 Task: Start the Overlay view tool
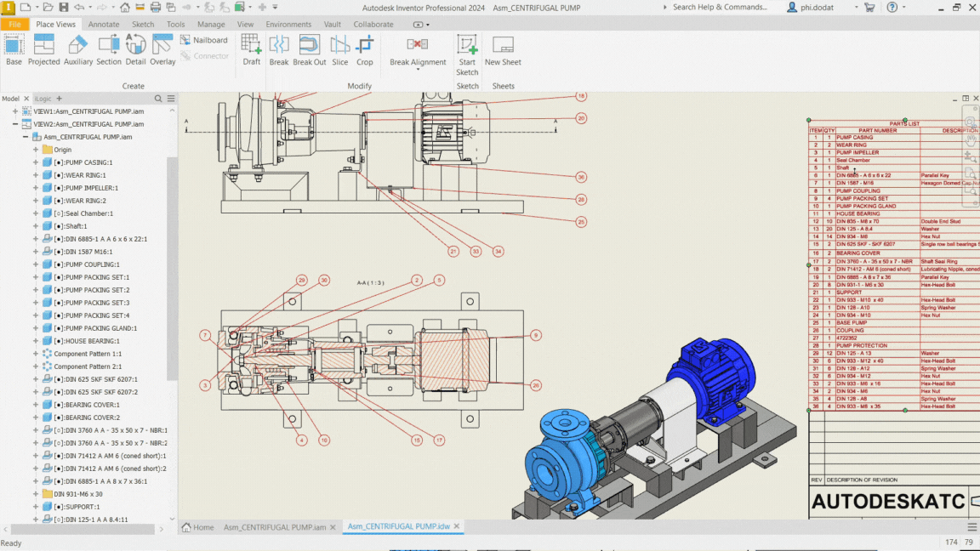tap(162, 50)
